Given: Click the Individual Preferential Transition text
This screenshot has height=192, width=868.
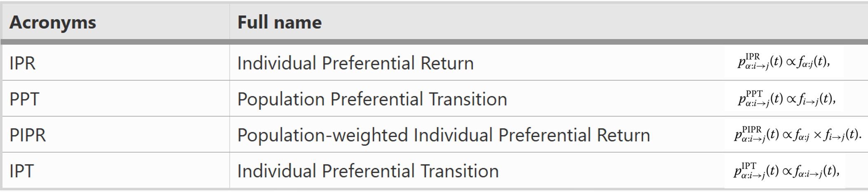Looking at the screenshot, I should pyautogui.click(x=368, y=171).
